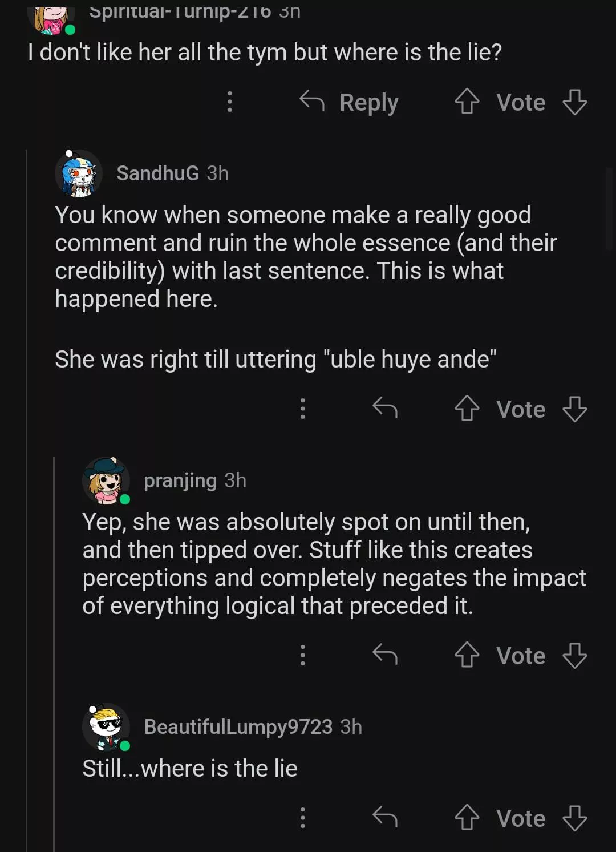Click Reply on the Spiritual-Turnip comment
This screenshot has width=616, height=852.
(349, 102)
